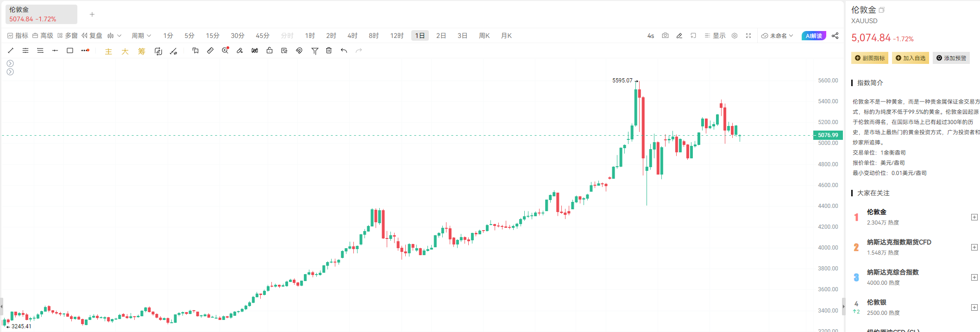Screen dimensions: 980x332
Task: Enter fullscreen chart mode
Action: tap(748, 36)
